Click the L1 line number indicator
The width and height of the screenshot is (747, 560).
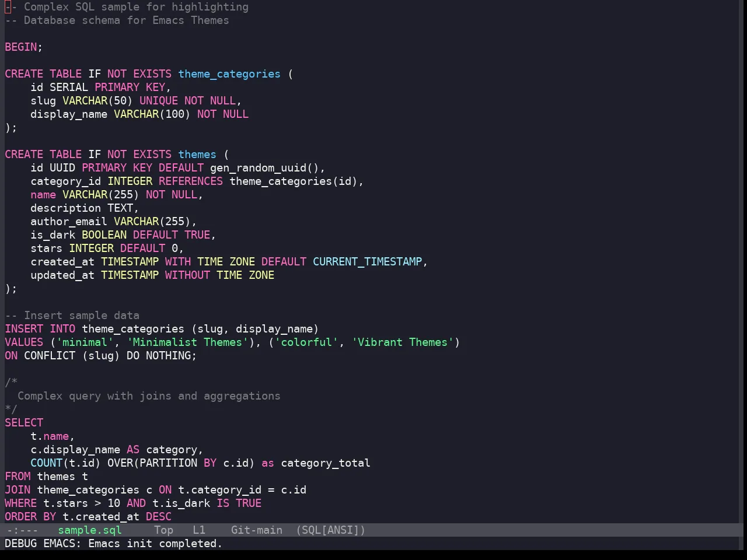coord(199,530)
